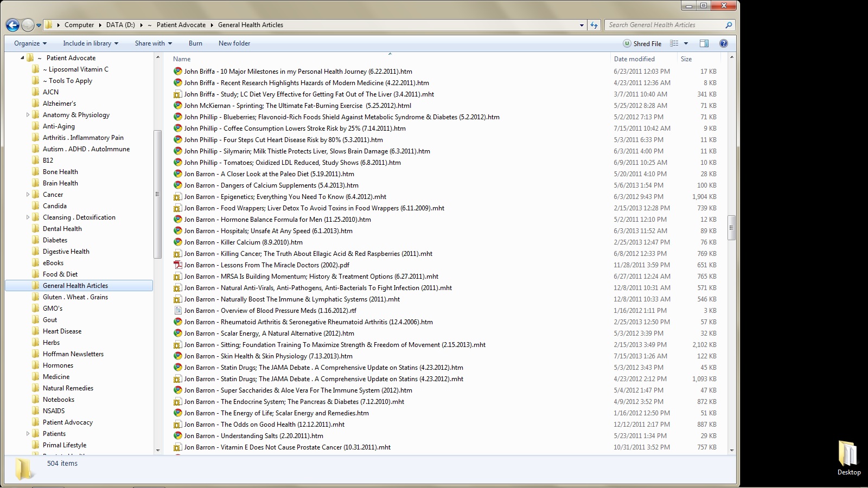
Task: Collapse the Patient Advocate tree node
Action: 22,58
